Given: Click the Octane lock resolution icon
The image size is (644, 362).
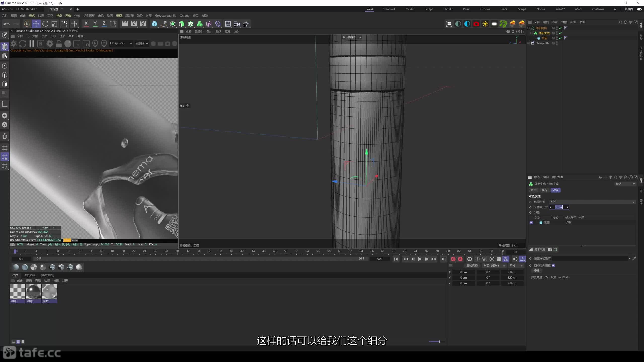Looking at the screenshot, I should point(59,44).
